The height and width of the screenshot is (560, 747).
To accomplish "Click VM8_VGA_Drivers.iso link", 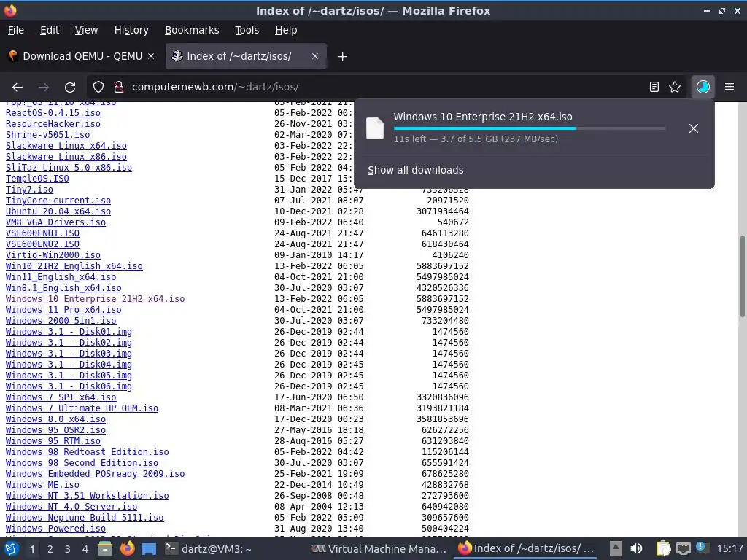I will pyautogui.click(x=55, y=222).
